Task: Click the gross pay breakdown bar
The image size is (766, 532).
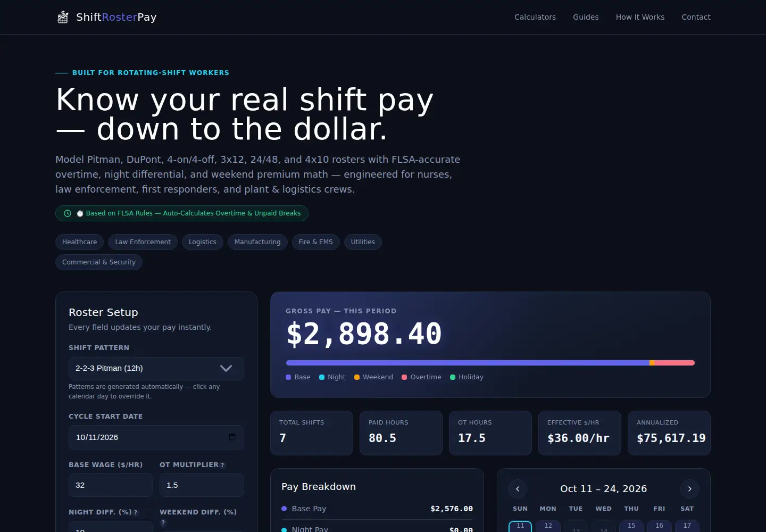Action: (490, 363)
